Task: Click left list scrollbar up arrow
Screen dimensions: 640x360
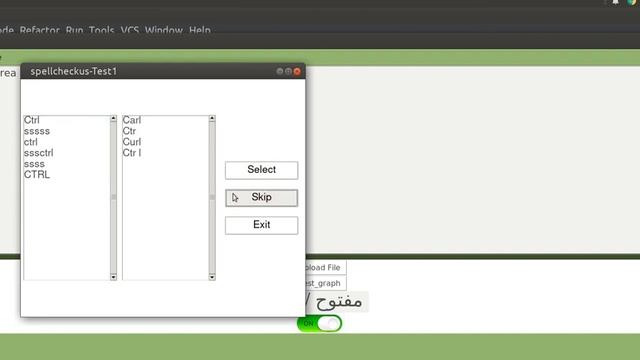Action: (x=113, y=119)
